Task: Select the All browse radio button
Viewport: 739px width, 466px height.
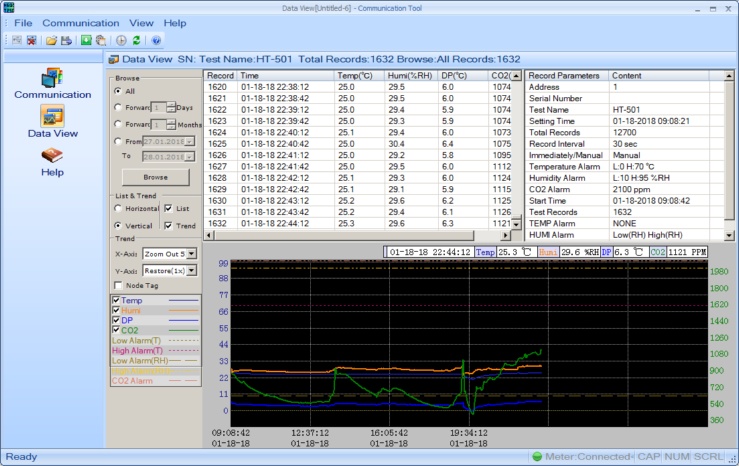Action: pos(118,91)
